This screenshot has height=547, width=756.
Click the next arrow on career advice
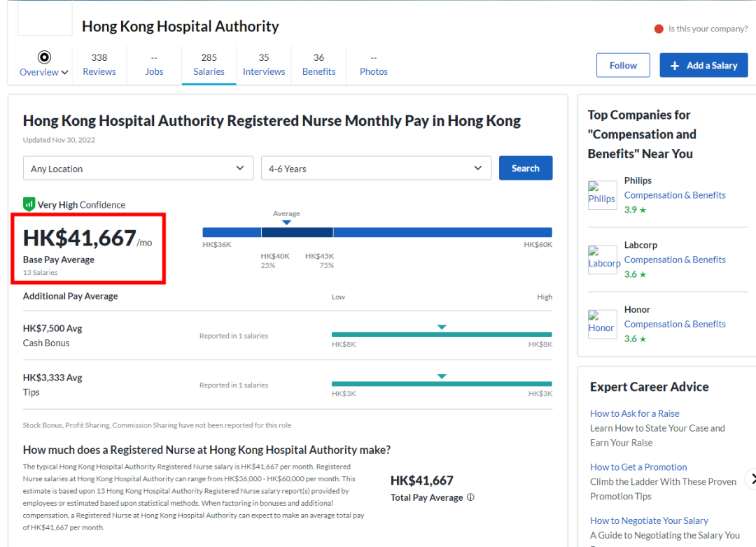[752, 479]
